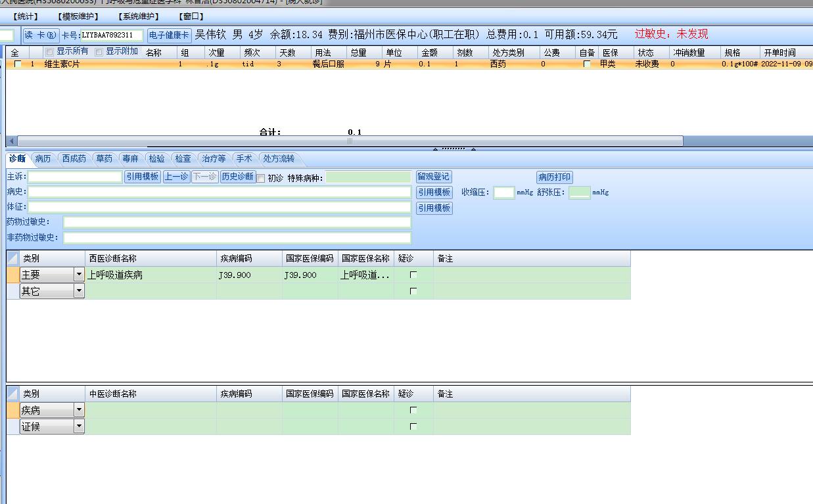Click the 特殊病种 field

point(369,177)
